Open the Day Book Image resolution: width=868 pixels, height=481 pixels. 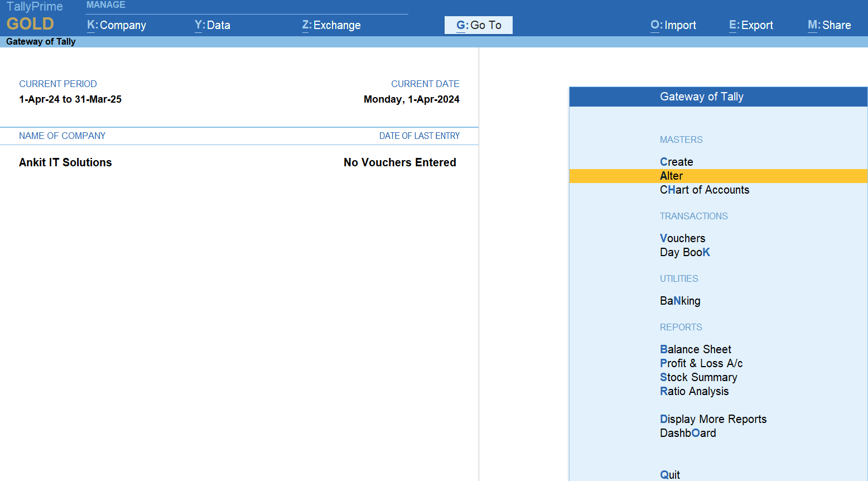684,252
